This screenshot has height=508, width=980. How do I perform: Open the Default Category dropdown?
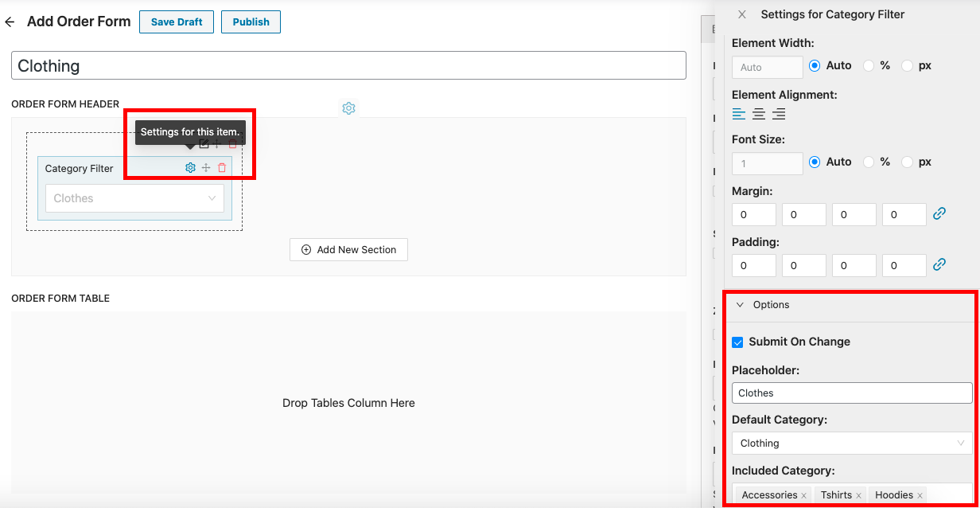pyautogui.click(x=851, y=444)
